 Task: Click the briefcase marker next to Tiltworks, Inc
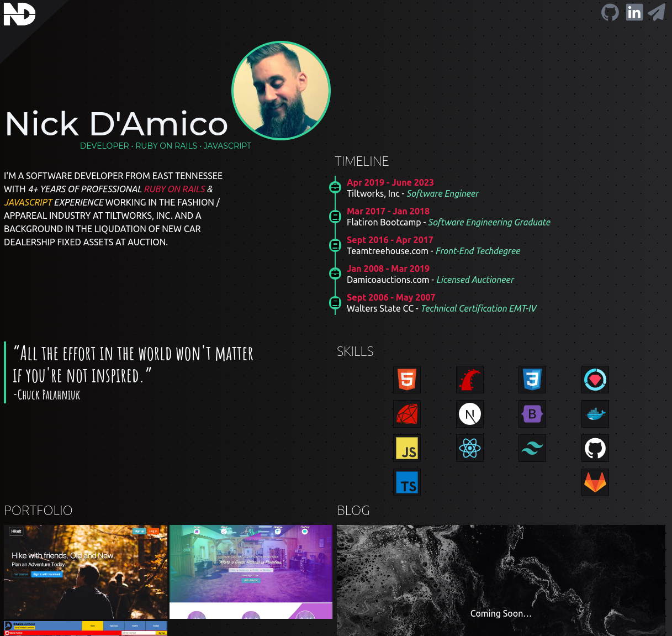tap(335, 187)
